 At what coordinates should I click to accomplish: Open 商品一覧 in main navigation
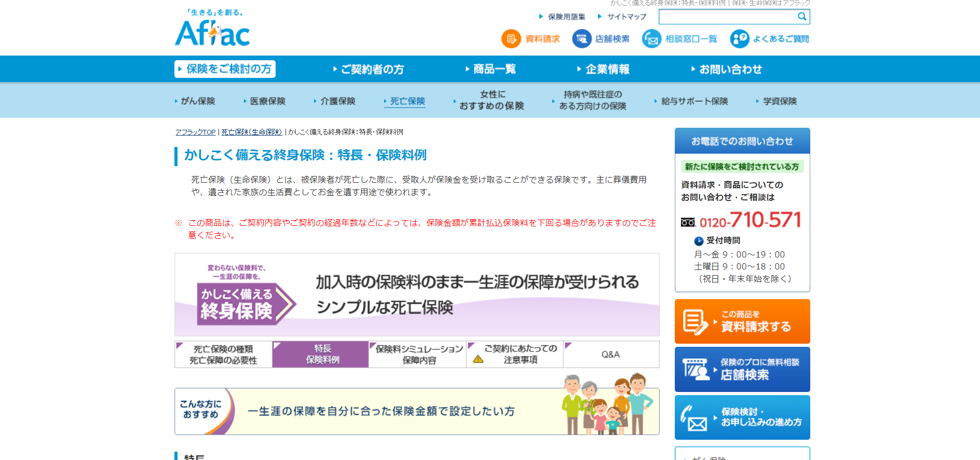pyautogui.click(x=491, y=69)
